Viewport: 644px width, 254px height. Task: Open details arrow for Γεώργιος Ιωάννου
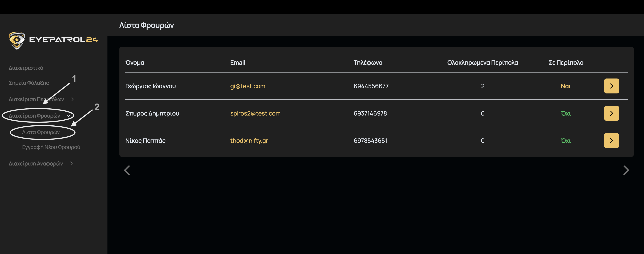click(611, 86)
